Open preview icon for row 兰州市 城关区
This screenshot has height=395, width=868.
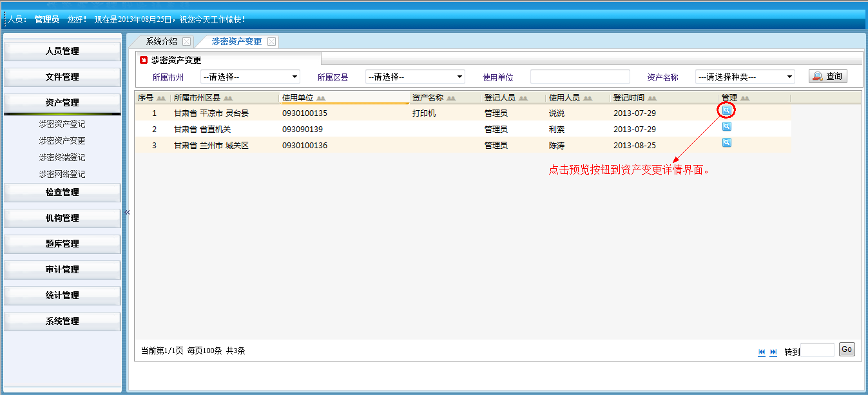(727, 142)
